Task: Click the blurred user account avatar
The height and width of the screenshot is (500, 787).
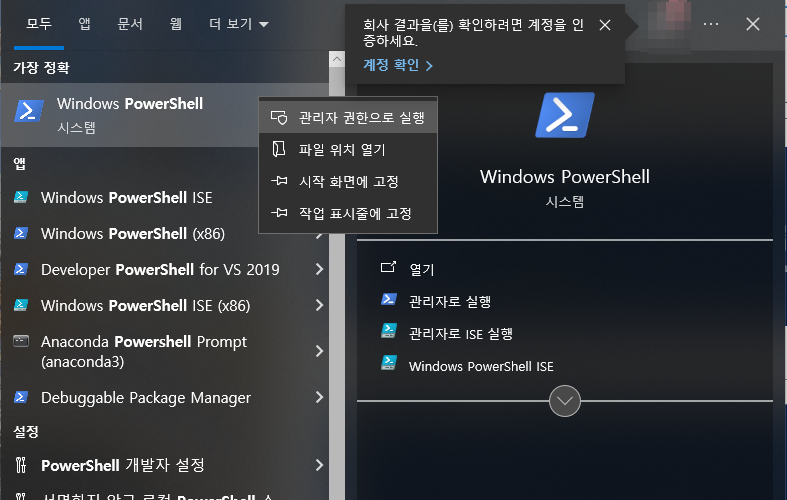Action: point(670,24)
